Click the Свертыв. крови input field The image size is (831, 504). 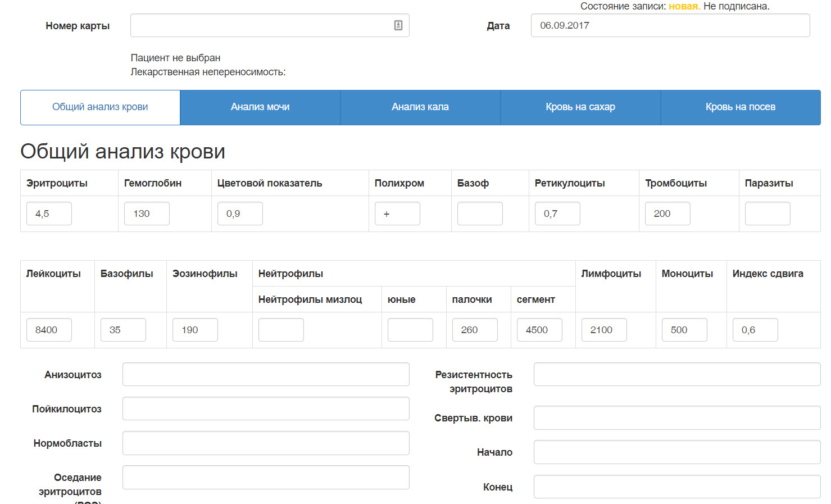(x=676, y=418)
